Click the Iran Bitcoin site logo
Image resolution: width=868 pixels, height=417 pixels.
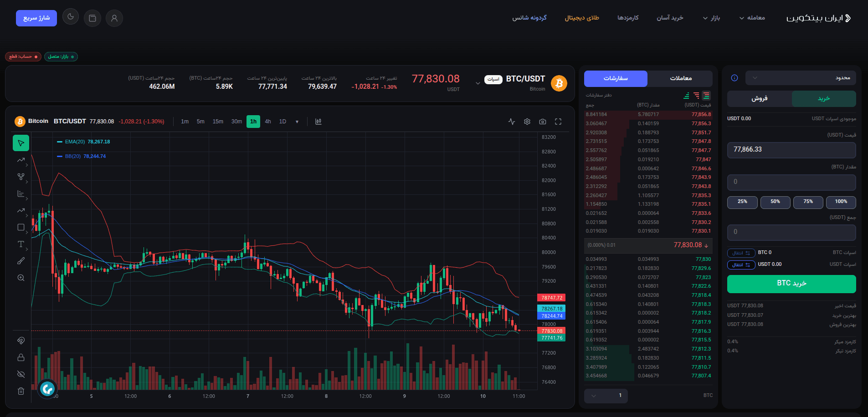(x=819, y=18)
